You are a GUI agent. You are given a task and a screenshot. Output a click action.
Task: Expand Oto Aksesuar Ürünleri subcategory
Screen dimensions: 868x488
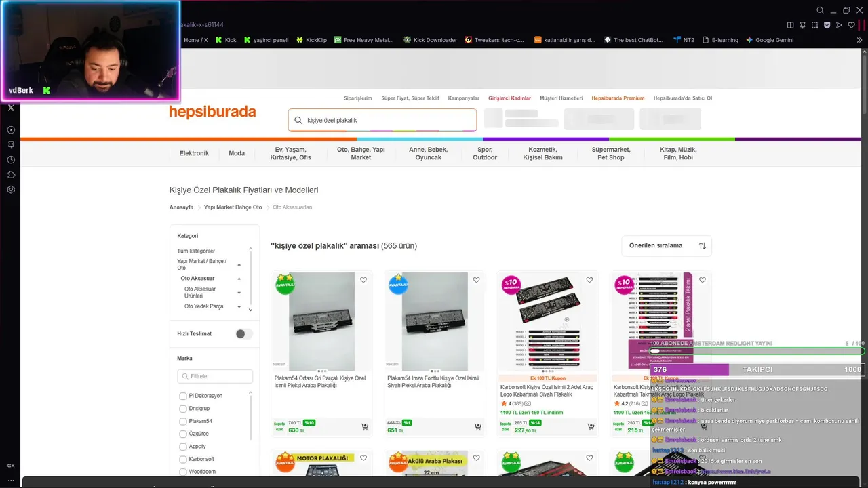point(239,293)
